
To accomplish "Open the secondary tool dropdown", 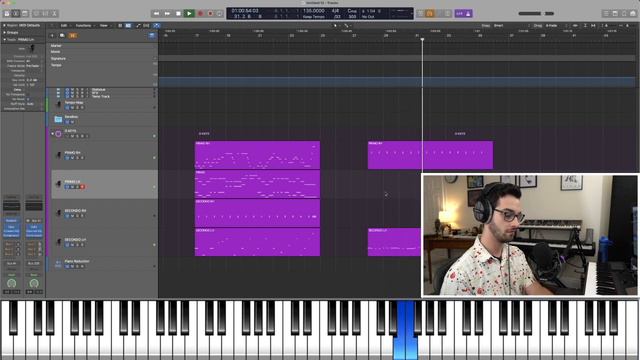I will click(347, 25).
